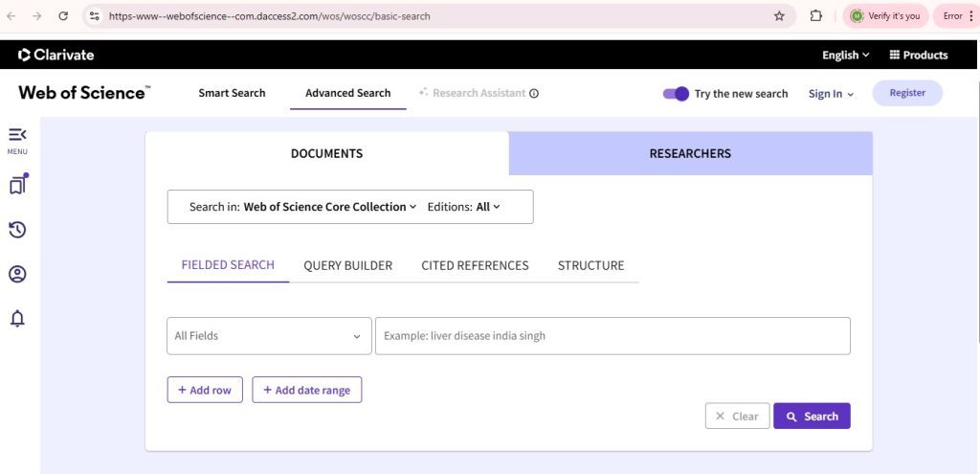Bookmark this page with star icon
The height and width of the screenshot is (474, 980).
[x=779, y=16]
